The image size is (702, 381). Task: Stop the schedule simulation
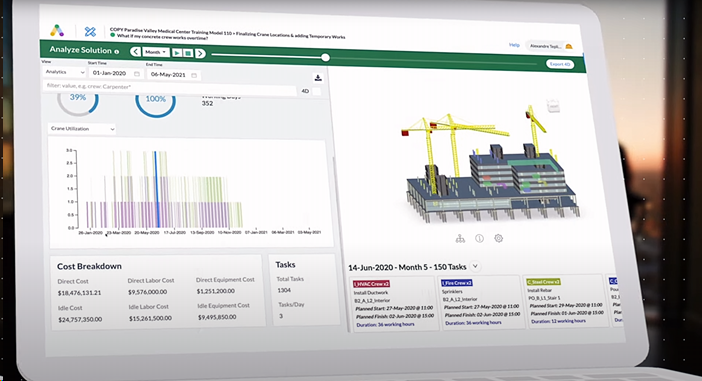point(188,53)
